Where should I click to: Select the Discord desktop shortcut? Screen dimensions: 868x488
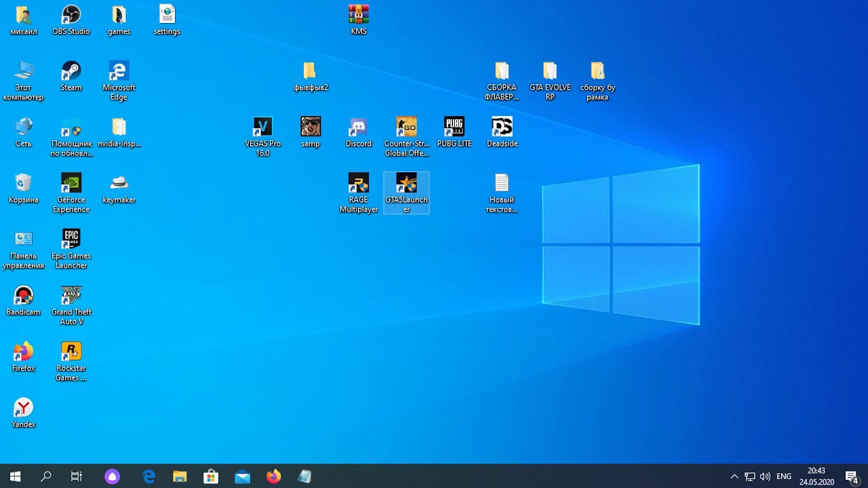coord(358,133)
